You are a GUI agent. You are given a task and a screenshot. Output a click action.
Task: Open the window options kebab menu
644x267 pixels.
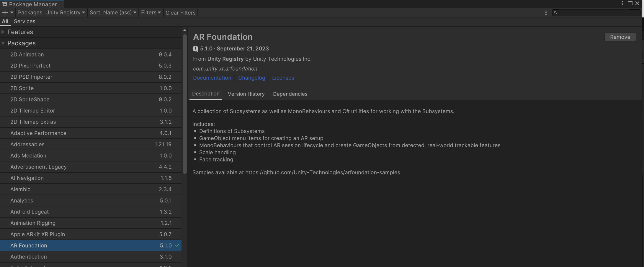pyautogui.click(x=622, y=3)
